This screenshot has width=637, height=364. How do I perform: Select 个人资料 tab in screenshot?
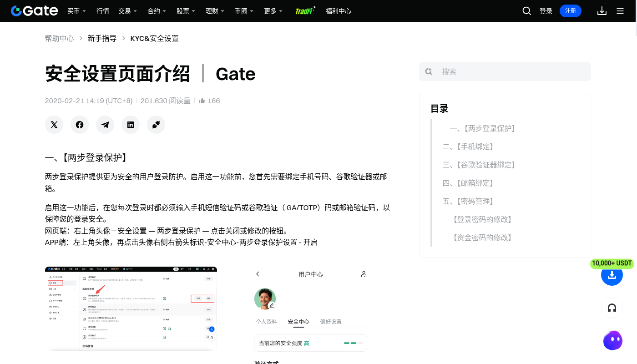(266, 322)
